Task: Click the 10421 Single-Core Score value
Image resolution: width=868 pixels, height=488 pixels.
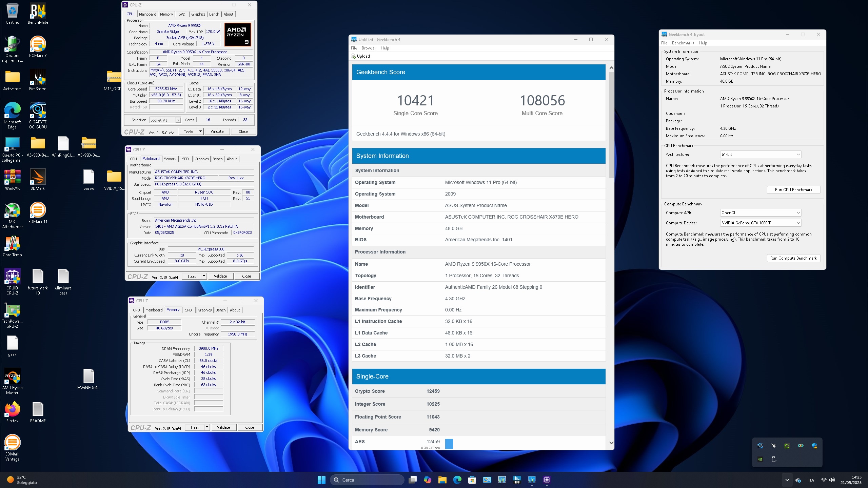Action: tap(415, 101)
